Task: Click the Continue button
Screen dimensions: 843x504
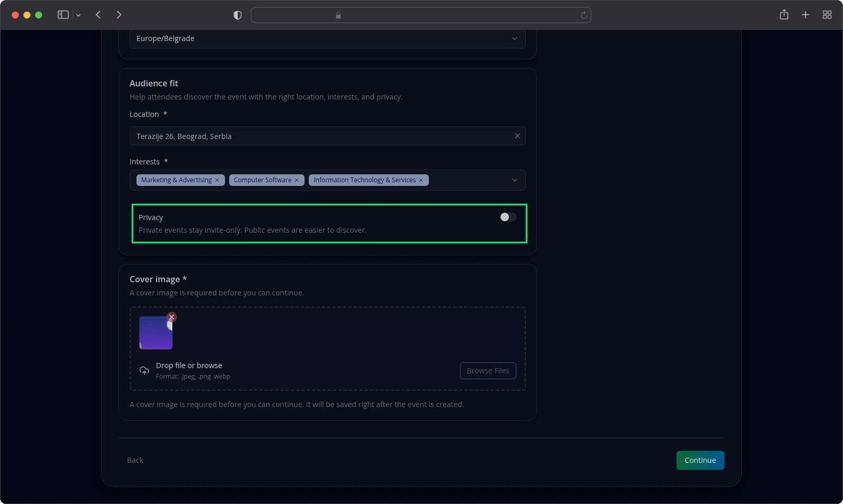Action: click(700, 460)
